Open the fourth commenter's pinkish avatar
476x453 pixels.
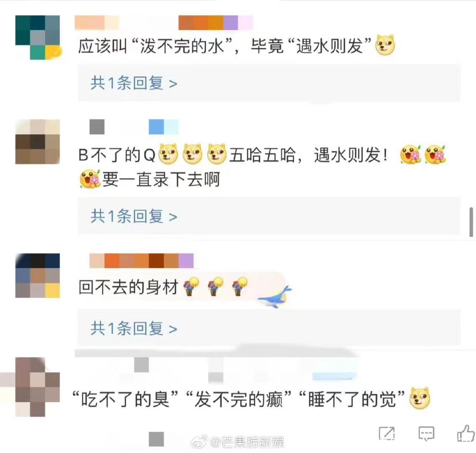pos(30,387)
